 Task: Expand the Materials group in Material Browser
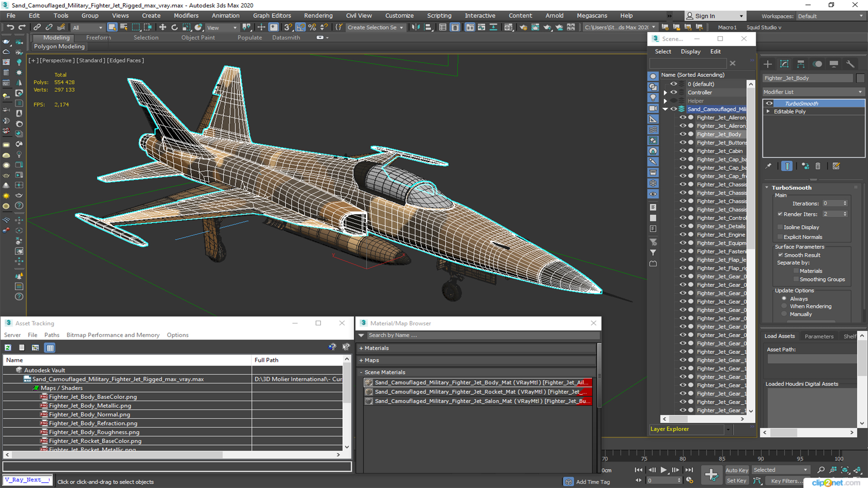[x=362, y=348]
